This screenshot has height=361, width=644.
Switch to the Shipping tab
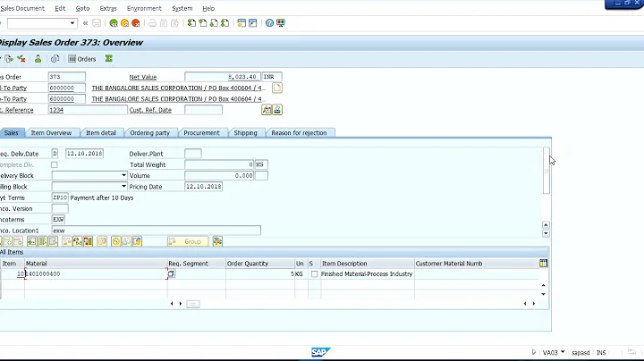pos(246,133)
